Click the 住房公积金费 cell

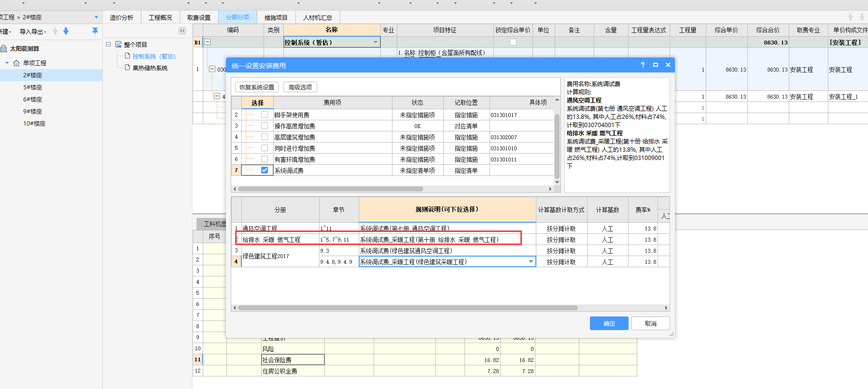tap(293, 371)
